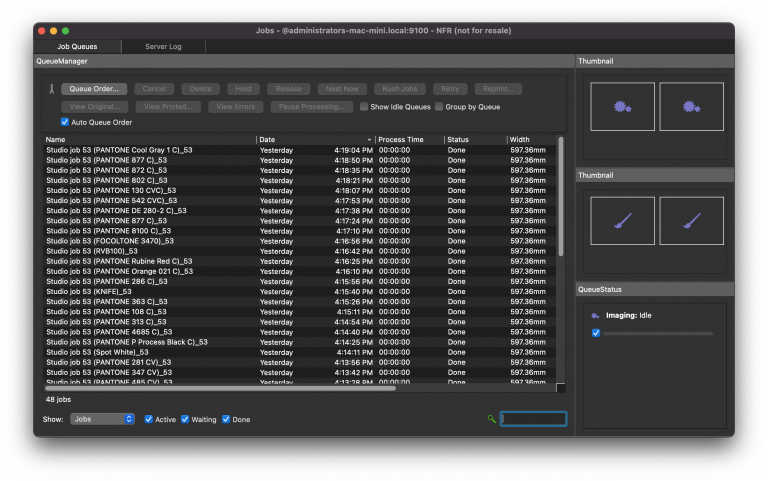The image size is (768, 481).
Task: Select job PANTONE 363 C_53
Action: (x=300, y=302)
